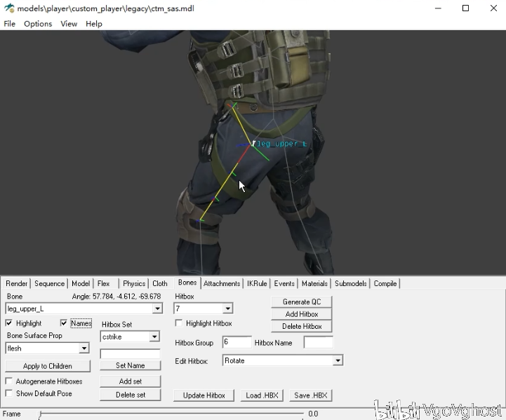Expand the Hitbox Set cstrike dropdown
This screenshot has width=506, height=420.
[x=154, y=337]
